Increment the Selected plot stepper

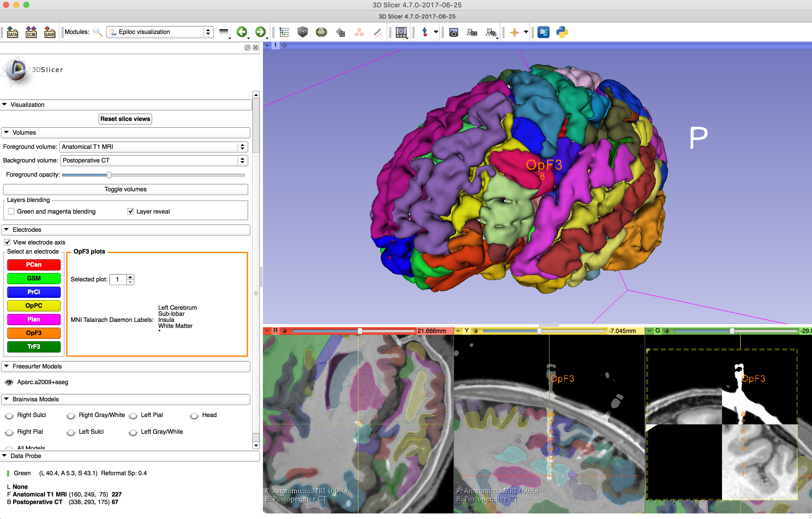pyautogui.click(x=130, y=277)
